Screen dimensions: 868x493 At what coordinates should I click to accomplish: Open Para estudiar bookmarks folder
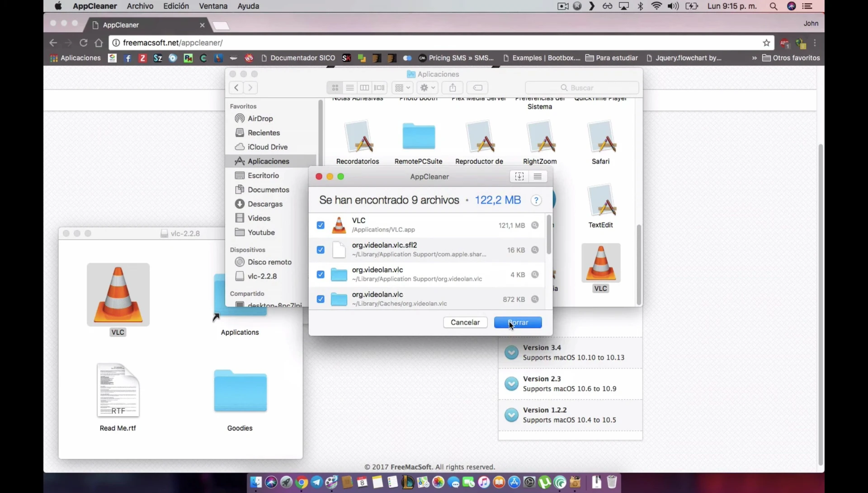612,58
